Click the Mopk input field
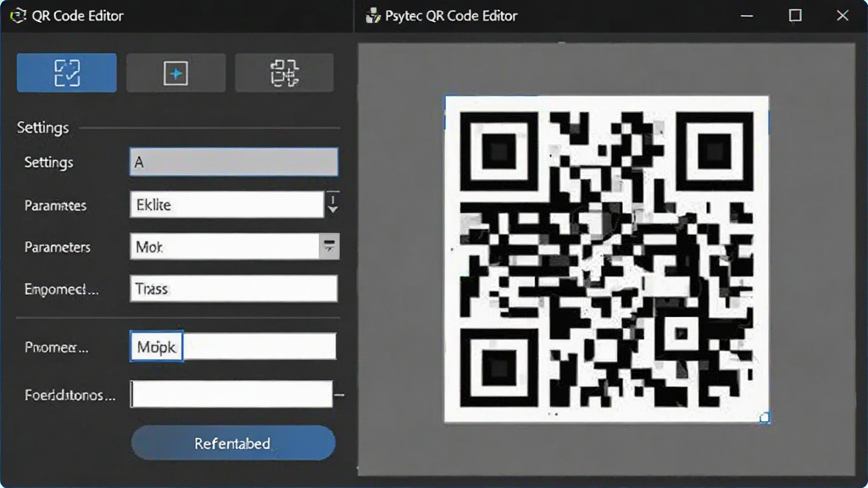 pos(233,347)
